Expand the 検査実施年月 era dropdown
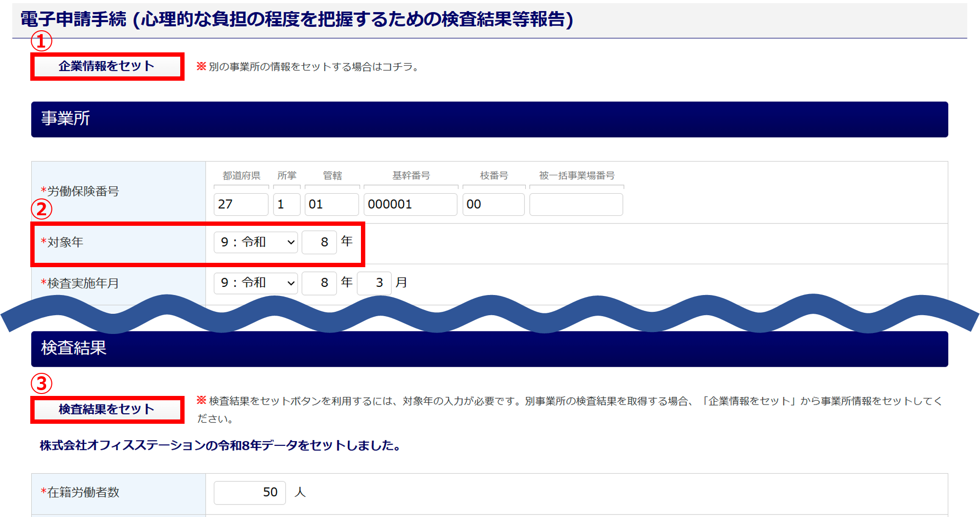980x517 pixels. [256, 283]
